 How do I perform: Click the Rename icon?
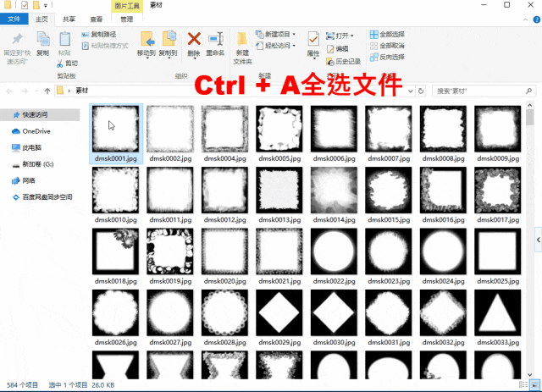click(216, 39)
